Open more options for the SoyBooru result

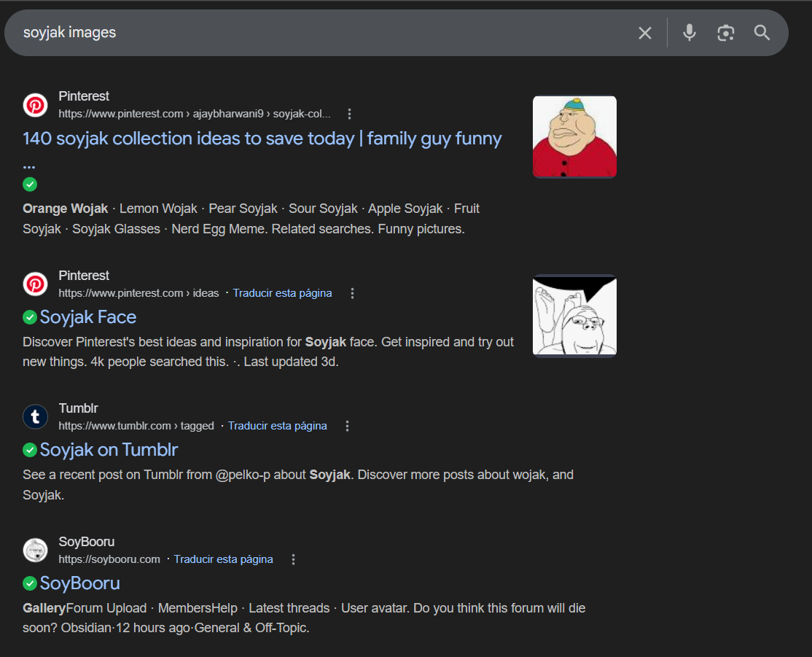tap(294, 559)
